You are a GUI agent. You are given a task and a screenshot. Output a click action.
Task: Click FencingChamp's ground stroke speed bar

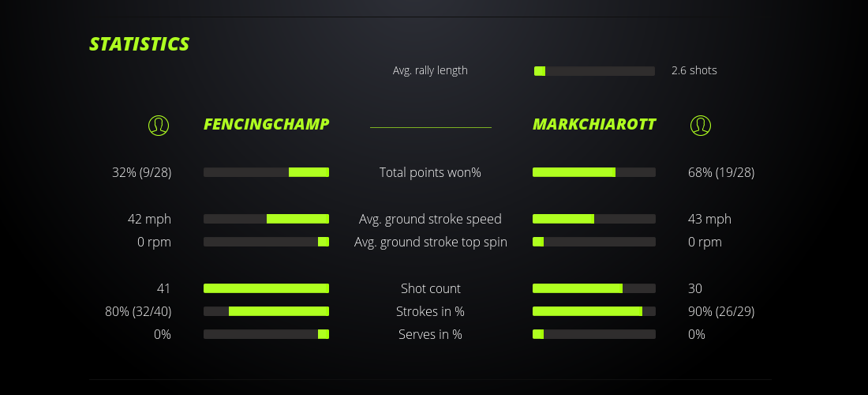pos(266,219)
